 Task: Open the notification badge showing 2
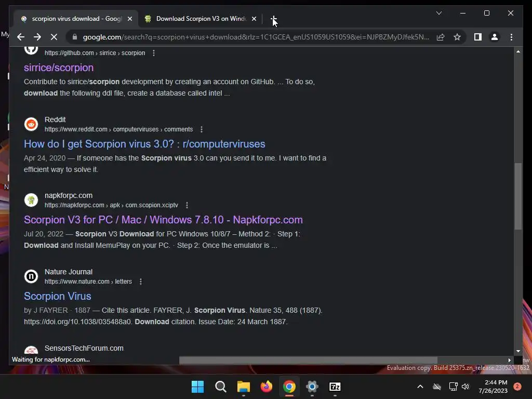[517, 387]
